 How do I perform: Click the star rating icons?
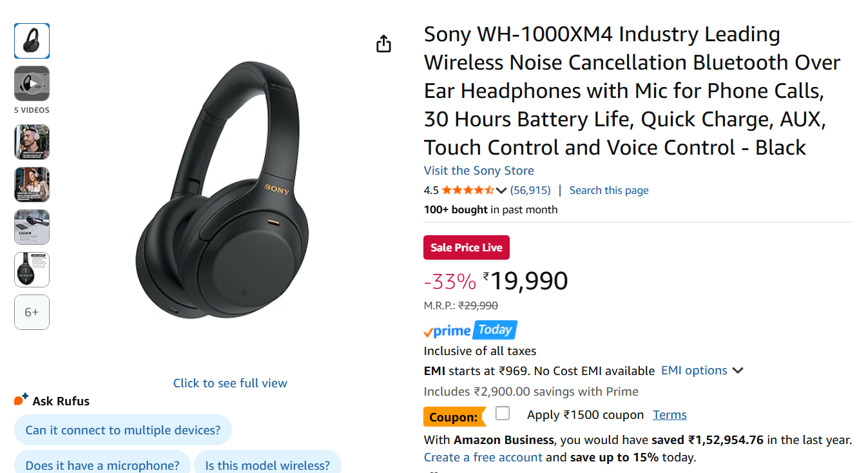tap(468, 190)
